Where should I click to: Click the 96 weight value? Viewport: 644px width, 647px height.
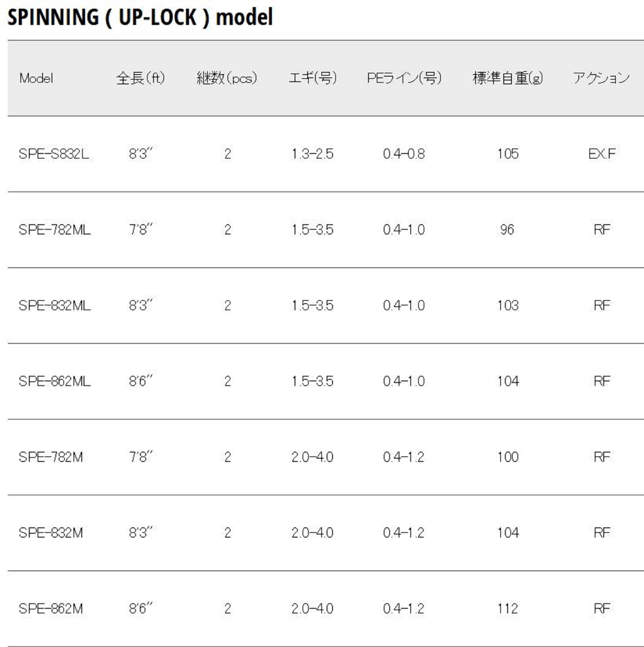507,230
